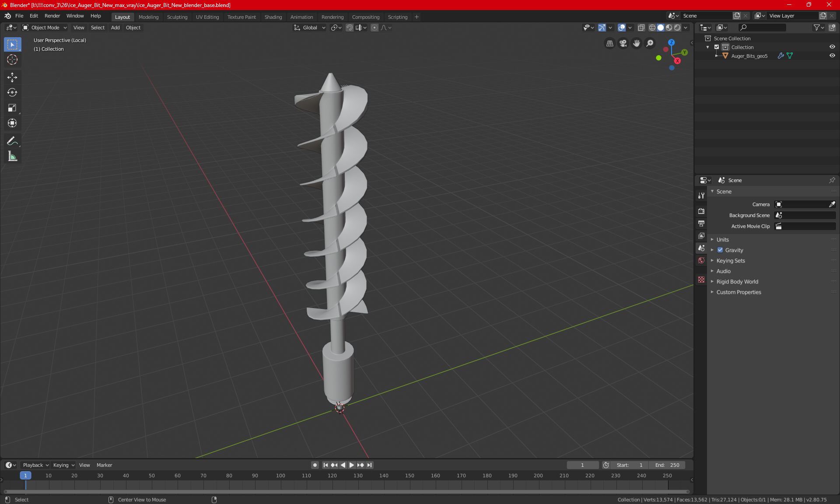
Task: Open the Layout workspace tab
Action: coord(122,16)
